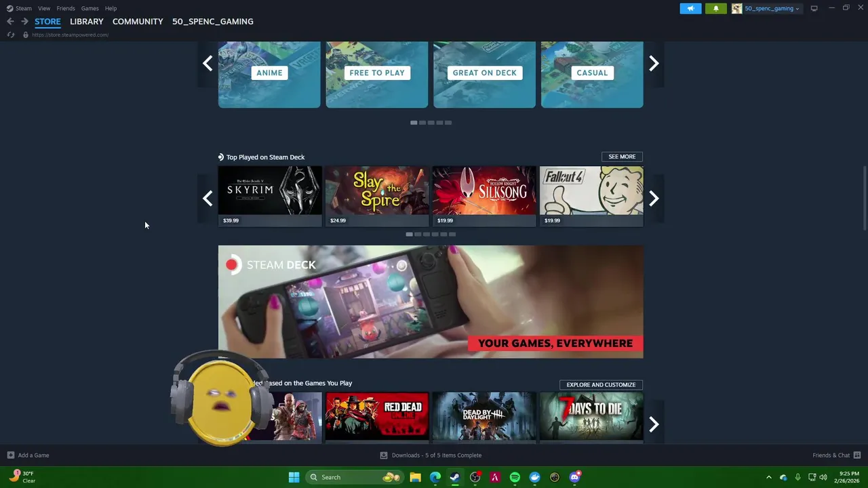Click the system tray microphone icon
The width and height of the screenshot is (868, 488).
click(x=797, y=477)
